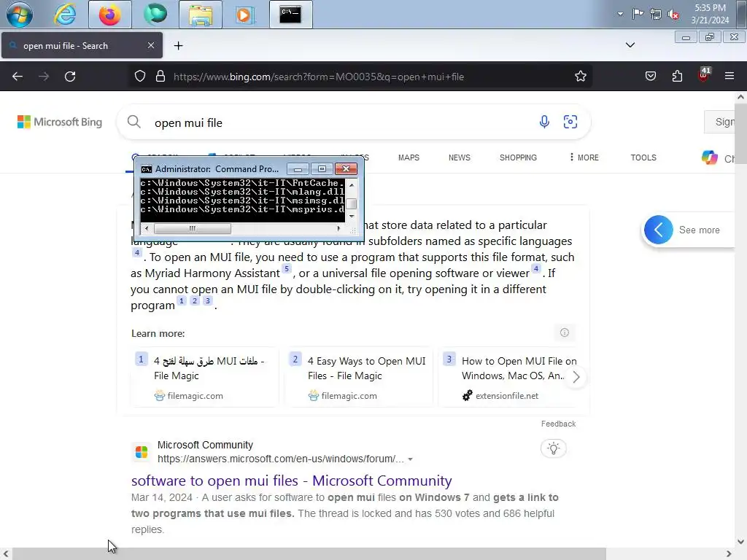Screen dimensions: 747x560
Task: Open 'software to open mui files' result
Action: pos(291,481)
